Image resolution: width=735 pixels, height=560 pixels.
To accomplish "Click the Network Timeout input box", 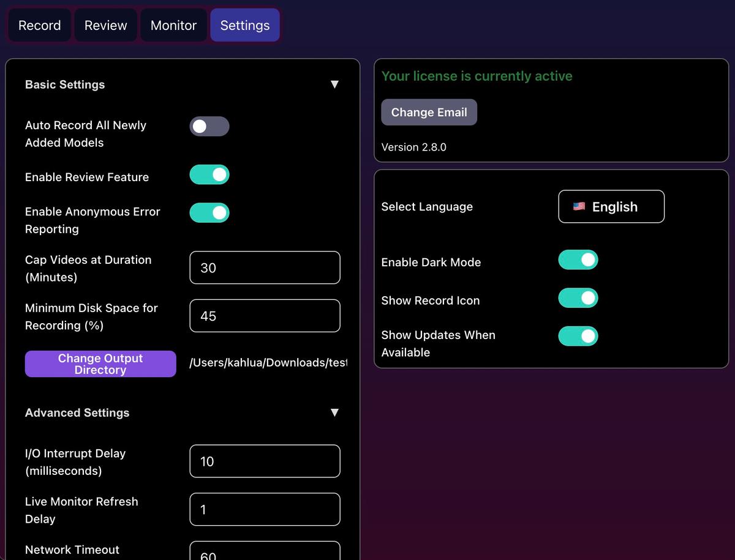I will (x=265, y=551).
